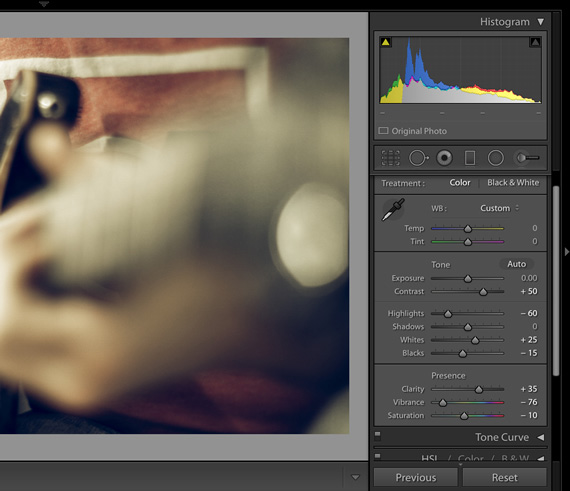570x491 pixels.
Task: Open the toolbar options dropdown triangle
Action: pyautogui.click(x=356, y=477)
